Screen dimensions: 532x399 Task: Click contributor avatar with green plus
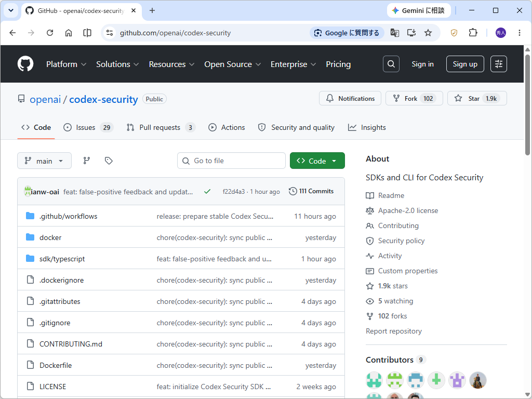436,380
